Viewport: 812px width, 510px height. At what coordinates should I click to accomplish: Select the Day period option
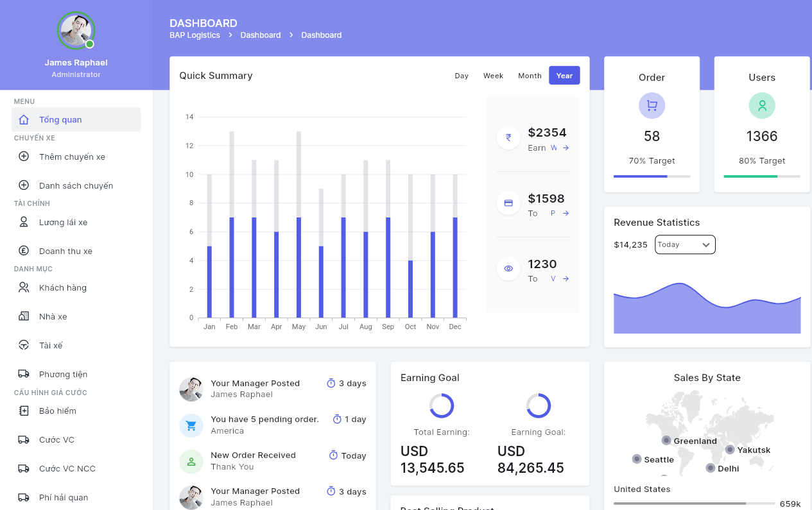tap(462, 76)
